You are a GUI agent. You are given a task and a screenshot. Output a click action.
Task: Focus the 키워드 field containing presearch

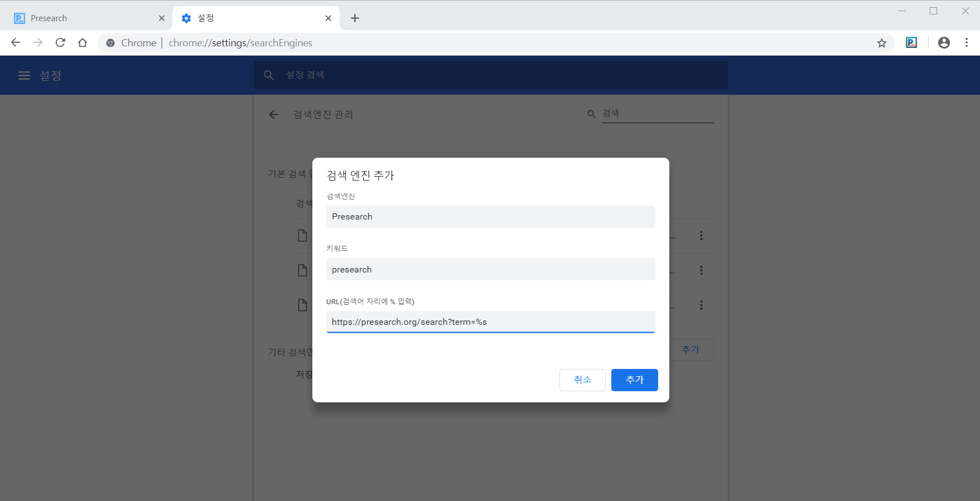(491, 269)
